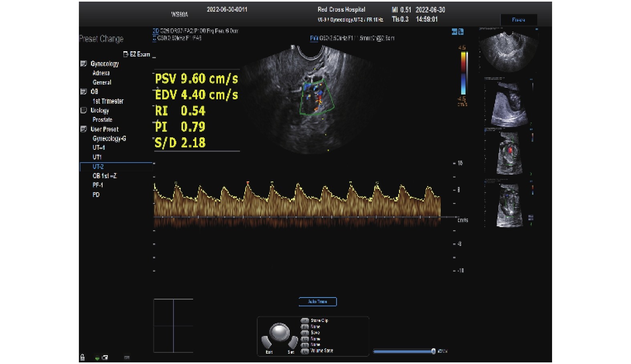Viewport: 631px width, 364px height.
Task: Open the top uterus ultrasound thumbnail
Action: 508,51
